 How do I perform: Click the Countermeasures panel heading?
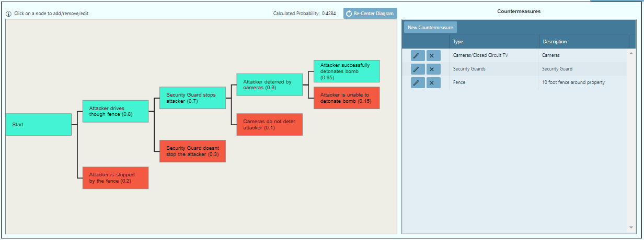(519, 11)
